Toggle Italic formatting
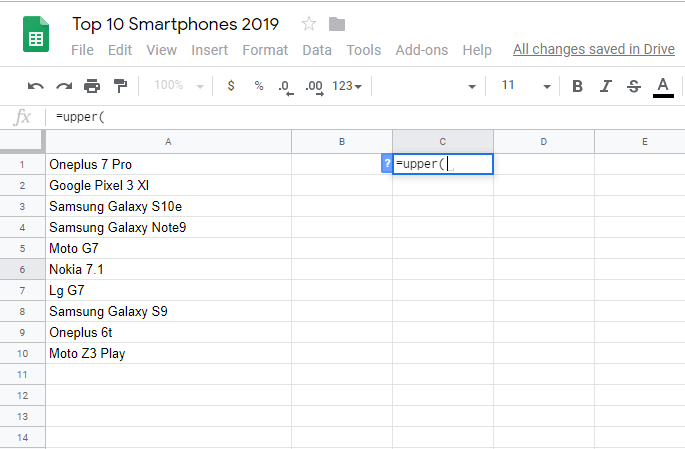 (x=605, y=86)
